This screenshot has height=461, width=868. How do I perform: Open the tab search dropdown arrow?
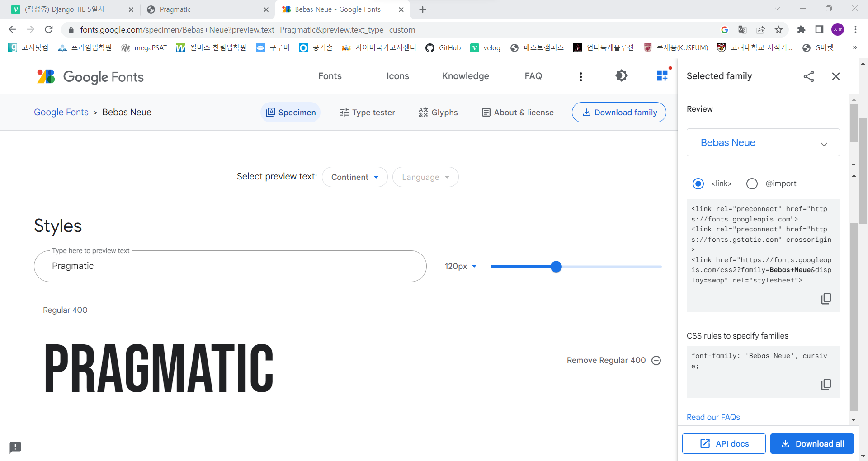tap(777, 9)
